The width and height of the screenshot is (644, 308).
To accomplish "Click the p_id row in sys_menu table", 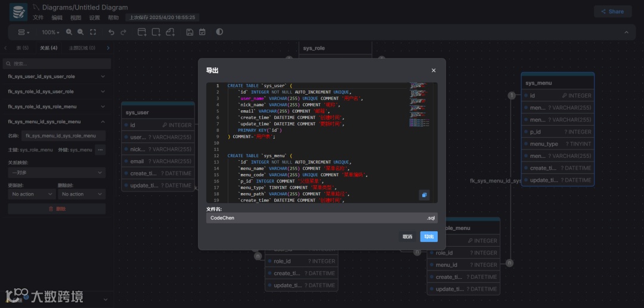I will point(558,132).
